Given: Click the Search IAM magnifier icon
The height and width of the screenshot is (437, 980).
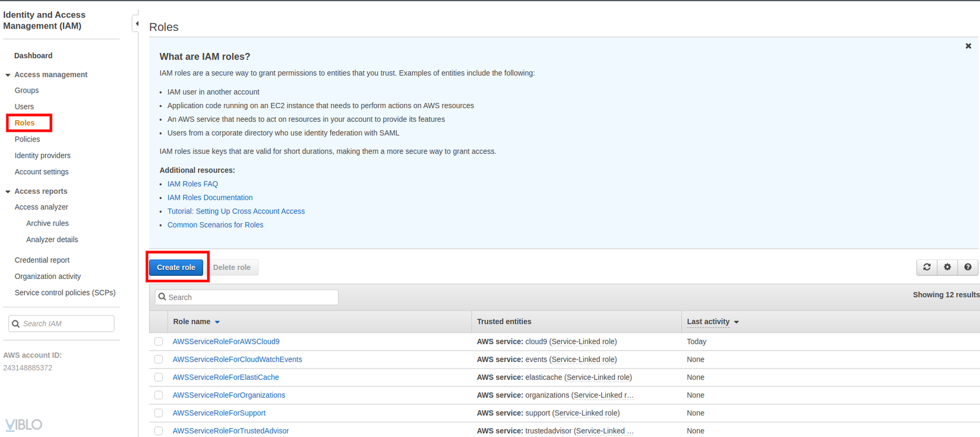Looking at the screenshot, I should (x=16, y=324).
